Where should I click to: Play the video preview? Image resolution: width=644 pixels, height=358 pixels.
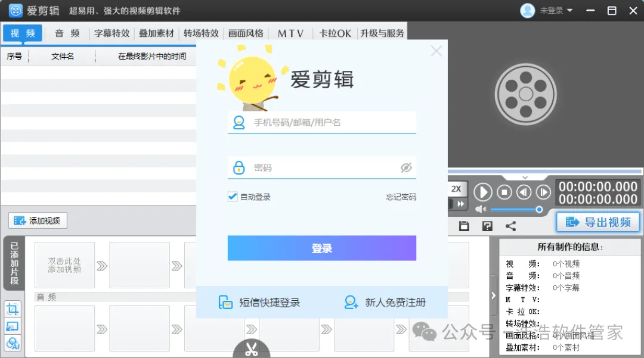coord(483,192)
